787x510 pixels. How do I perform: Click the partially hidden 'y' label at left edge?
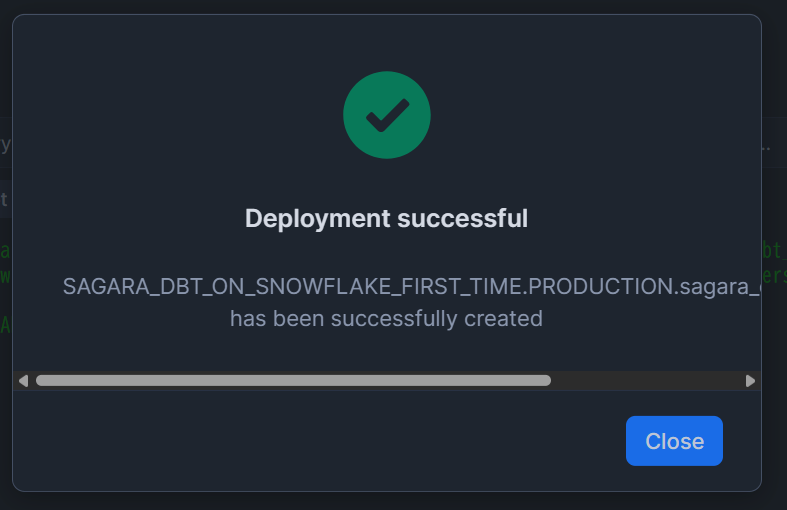[x=6, y=145]
